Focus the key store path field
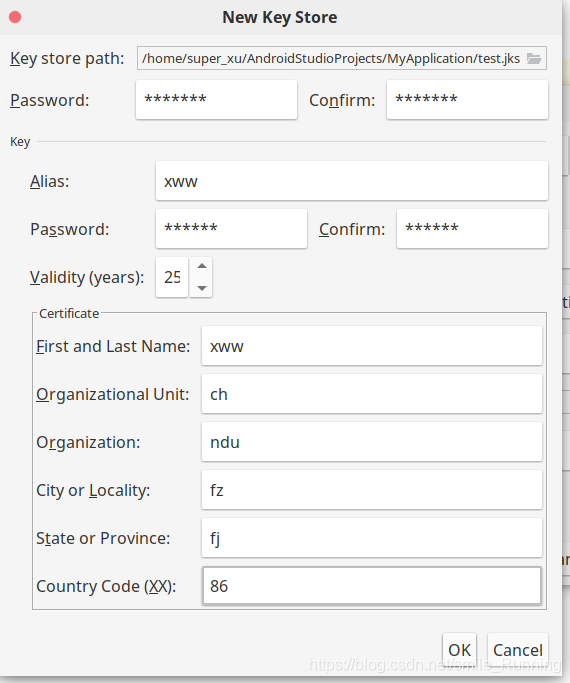The width and height of the screenshot is (570, 683). point(331,58)
